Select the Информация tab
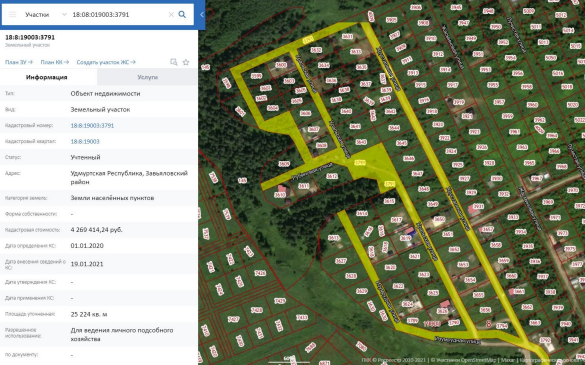The width and height of the screenshot is (585, 365). 47,77
